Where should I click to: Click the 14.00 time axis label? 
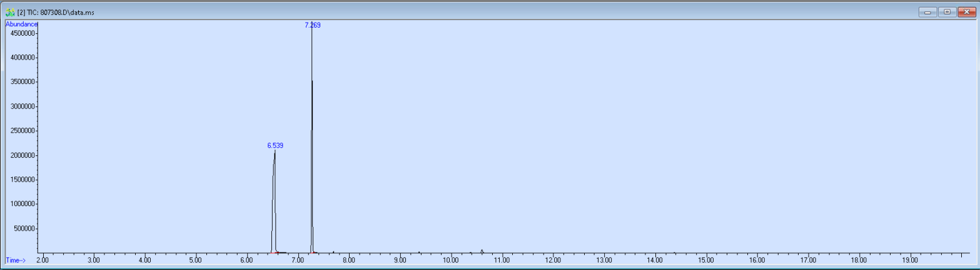point(655,259)
